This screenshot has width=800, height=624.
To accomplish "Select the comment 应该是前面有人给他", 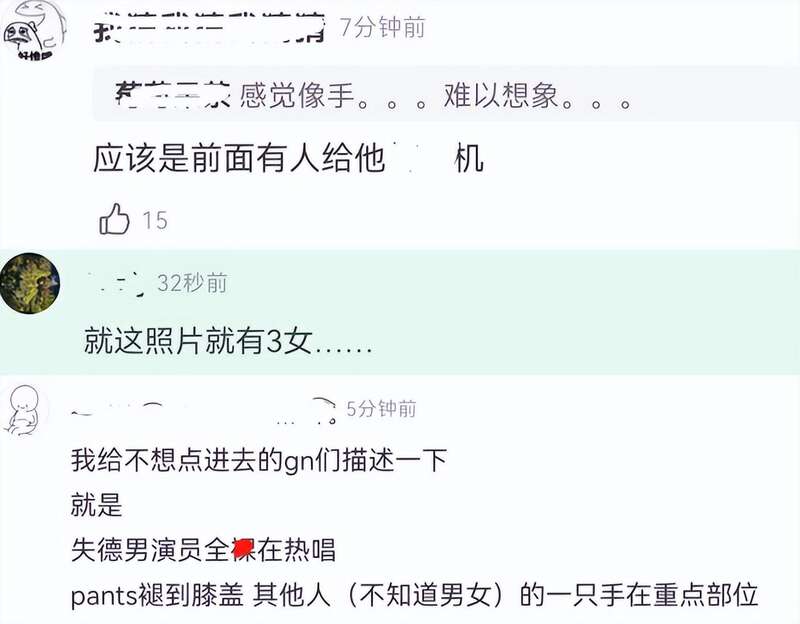I will 288,158.
